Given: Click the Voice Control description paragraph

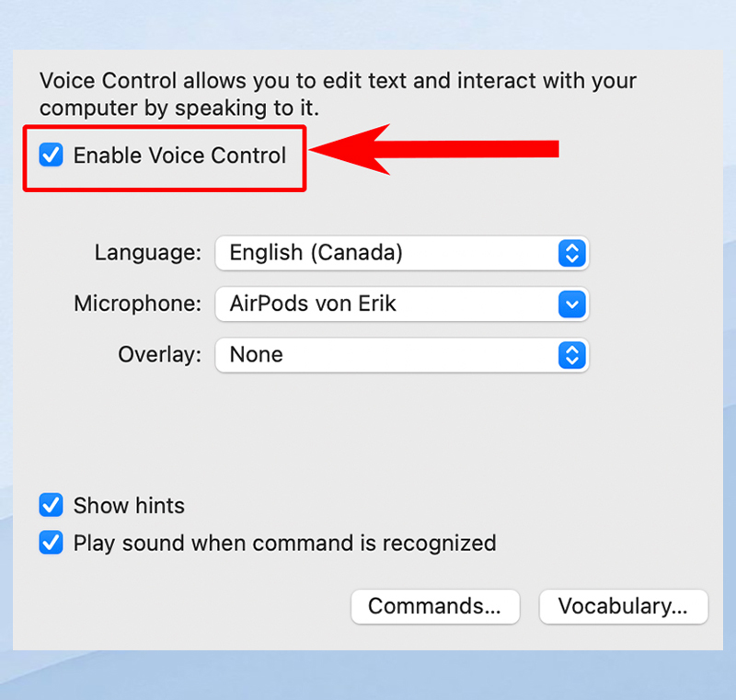Looking at the screenshot, I should [x=338, y=94].
